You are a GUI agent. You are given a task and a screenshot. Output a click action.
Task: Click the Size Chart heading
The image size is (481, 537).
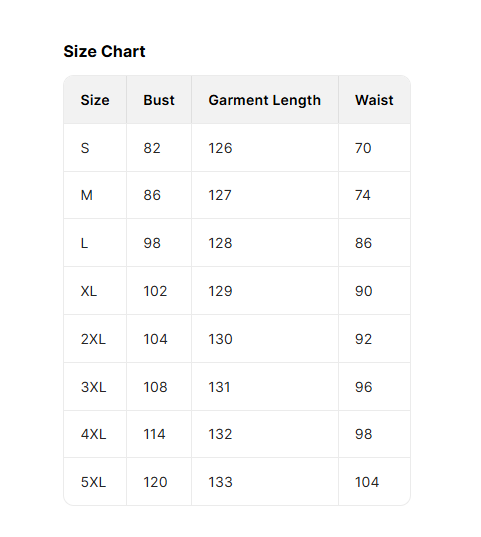pyautogui.click(x=104, y=51)
